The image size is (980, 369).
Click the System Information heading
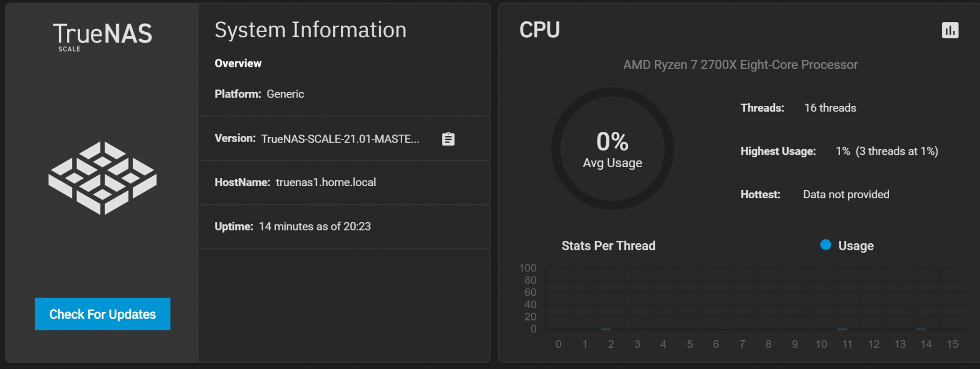click(x=310, y=30)
